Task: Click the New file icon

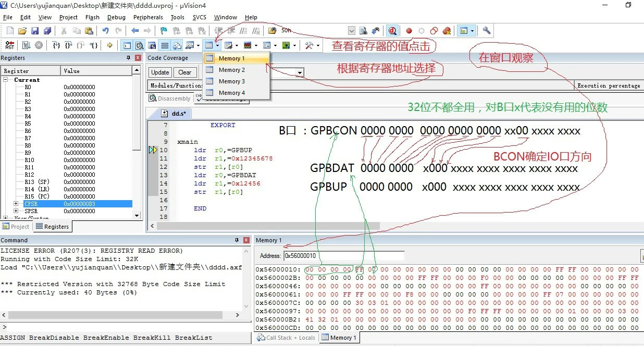Action: [9, 31]
